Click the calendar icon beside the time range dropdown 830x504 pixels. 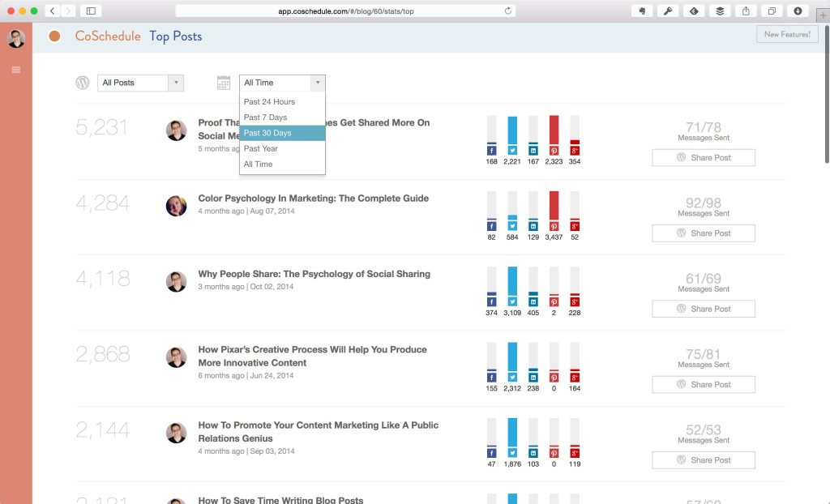pos(224,83)
